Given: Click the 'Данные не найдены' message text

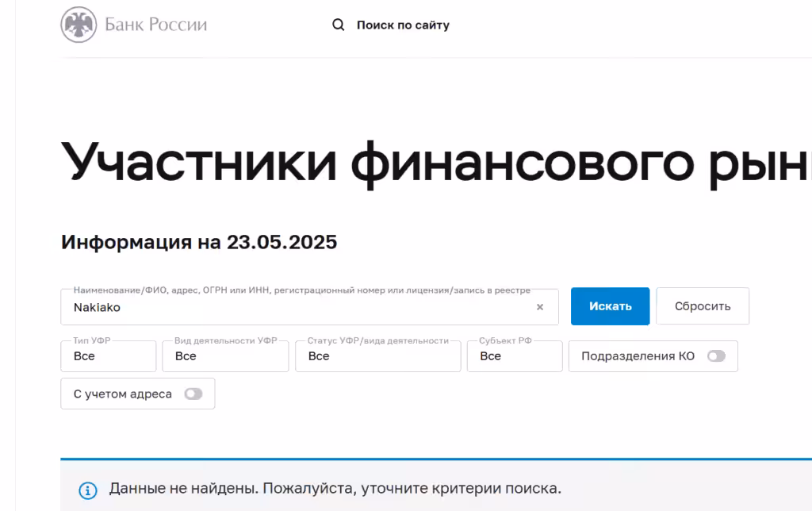Looking at the screenshot, I should (x=335, y=488).
